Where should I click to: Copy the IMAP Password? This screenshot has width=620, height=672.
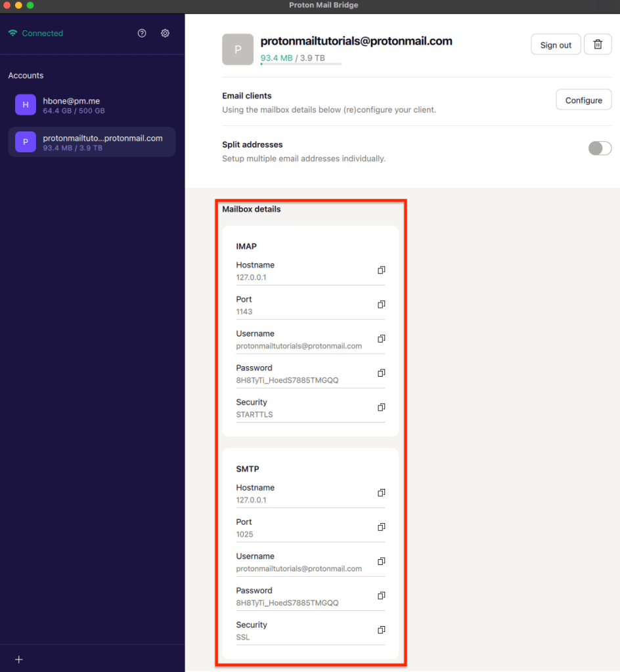point(381,373)
